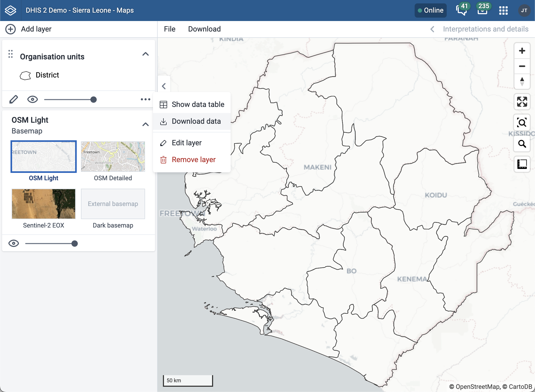Select the Sentinel-2 EOX basemap thumbnail
The height and width of the screenshot is (392, 535).
(43, 204)
